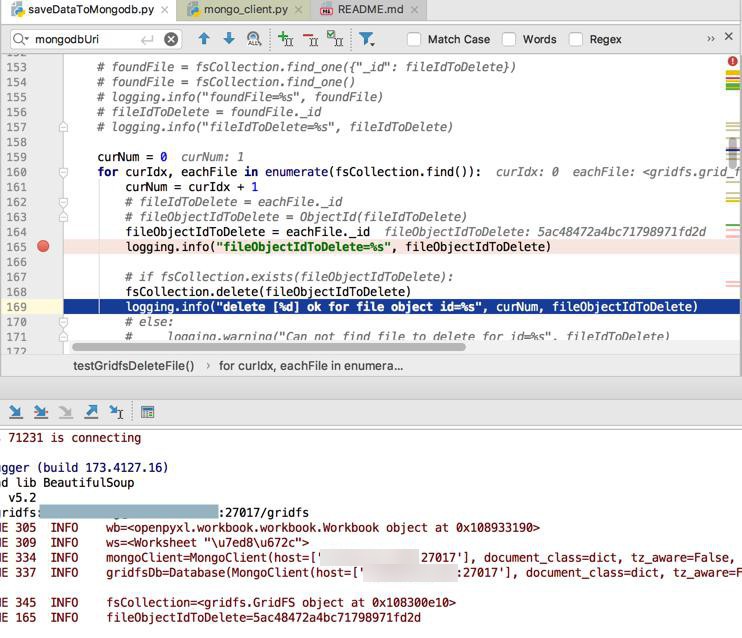Viewport: 742px width, 638px height.
Task: Toggle fold marker at line 163
Action: click(63, 217)
